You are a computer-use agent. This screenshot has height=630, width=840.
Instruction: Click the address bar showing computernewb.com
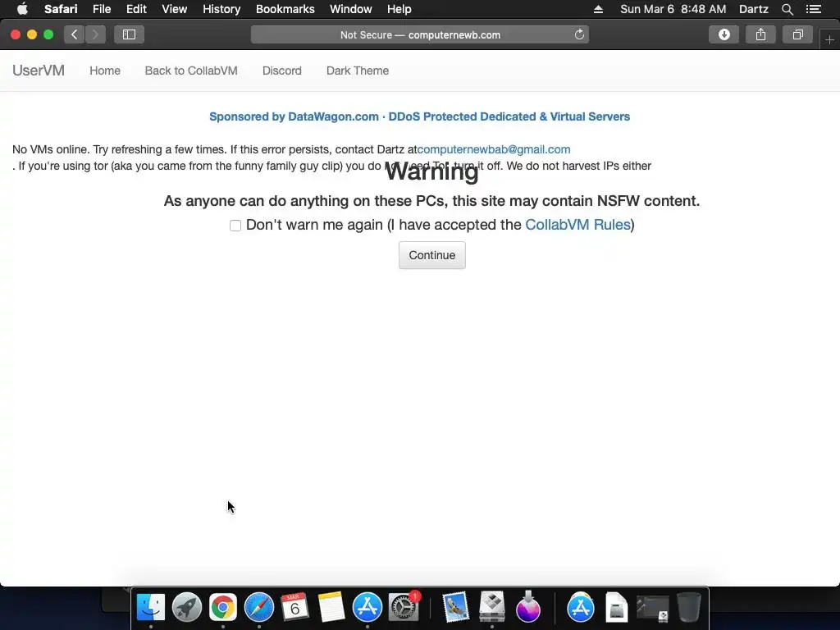coord(420,34)
